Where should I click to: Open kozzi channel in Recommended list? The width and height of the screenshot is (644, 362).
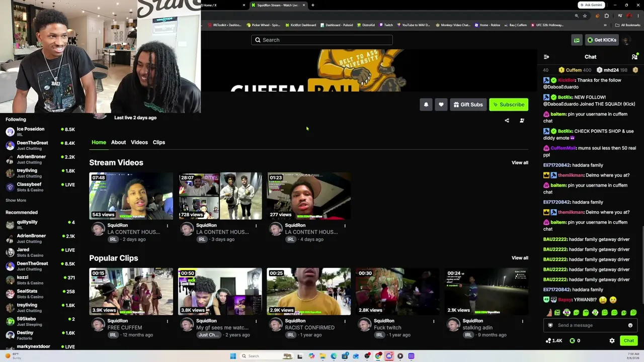click(x=40, y=280)
